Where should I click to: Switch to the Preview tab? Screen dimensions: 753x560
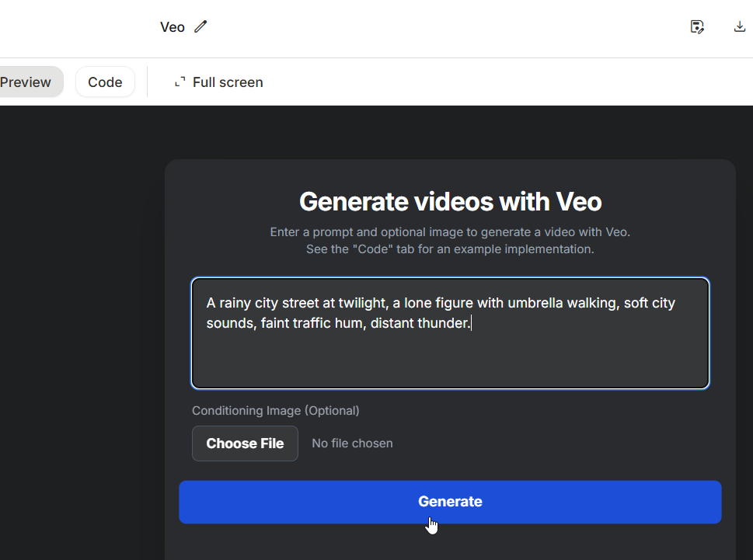[x=26, y=82]
